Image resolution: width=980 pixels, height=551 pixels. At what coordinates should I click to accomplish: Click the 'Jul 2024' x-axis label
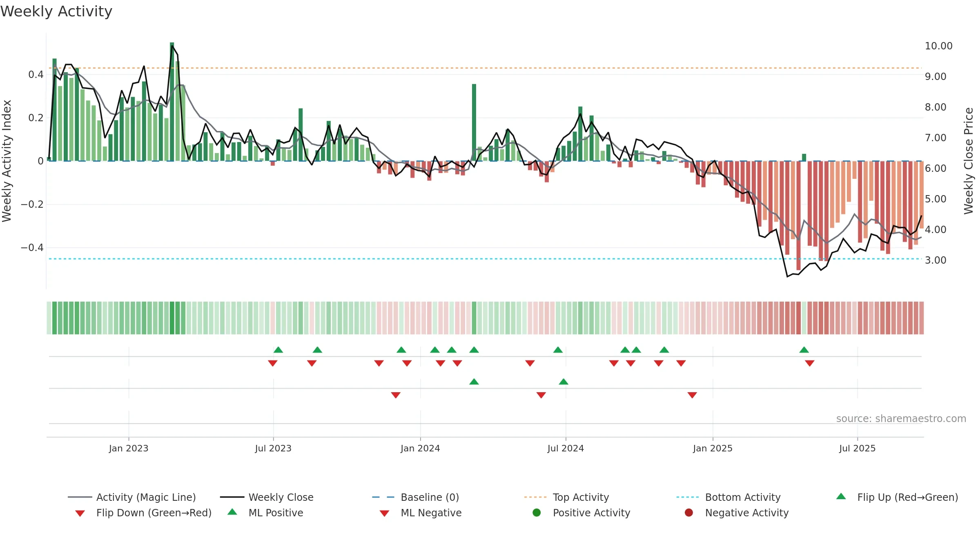point(566,448)
